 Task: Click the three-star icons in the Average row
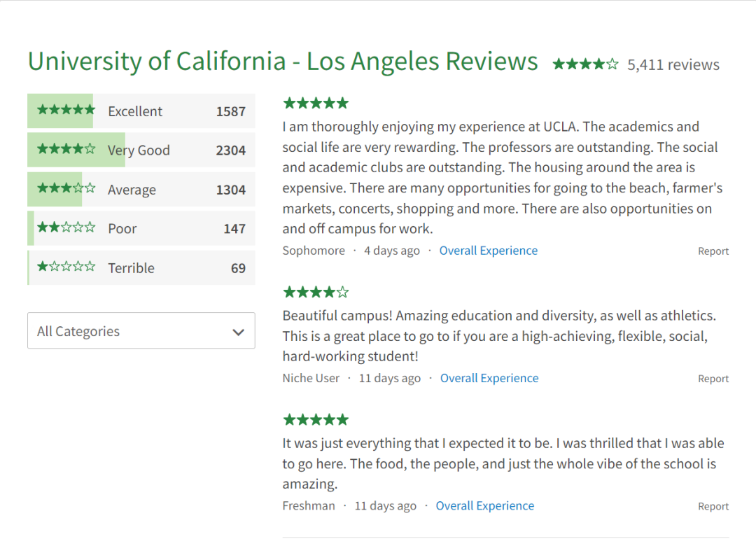coord(66,188)
